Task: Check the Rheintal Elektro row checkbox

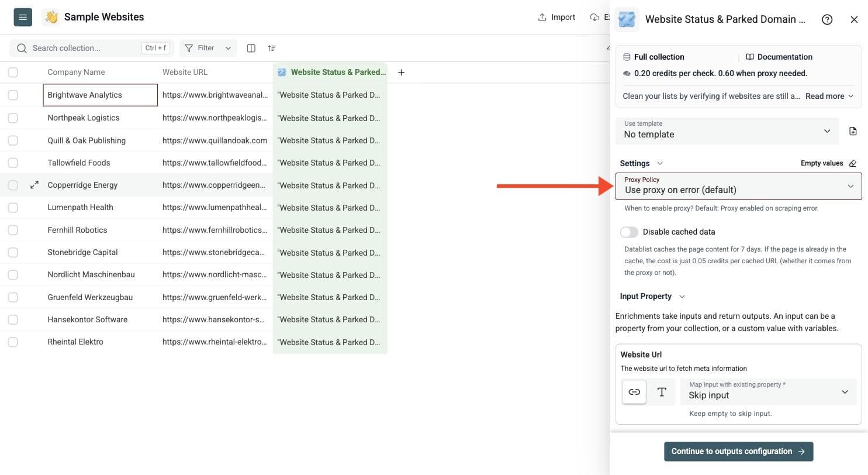Action: 13,342
